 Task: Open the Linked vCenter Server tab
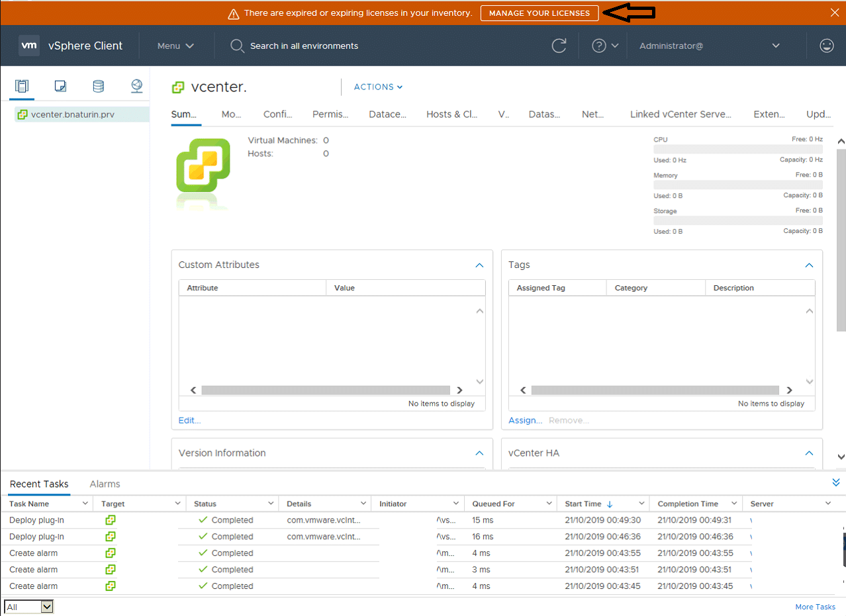(x=681, y=114)
